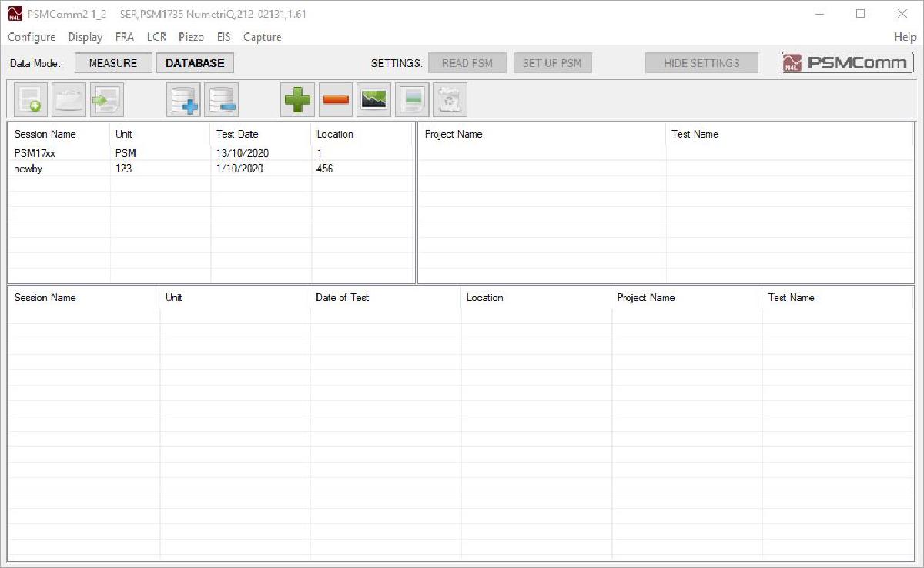Switch Data Mode to MEASURE
This screenshot has width=924, height=568.
click(x=112, y=62)
